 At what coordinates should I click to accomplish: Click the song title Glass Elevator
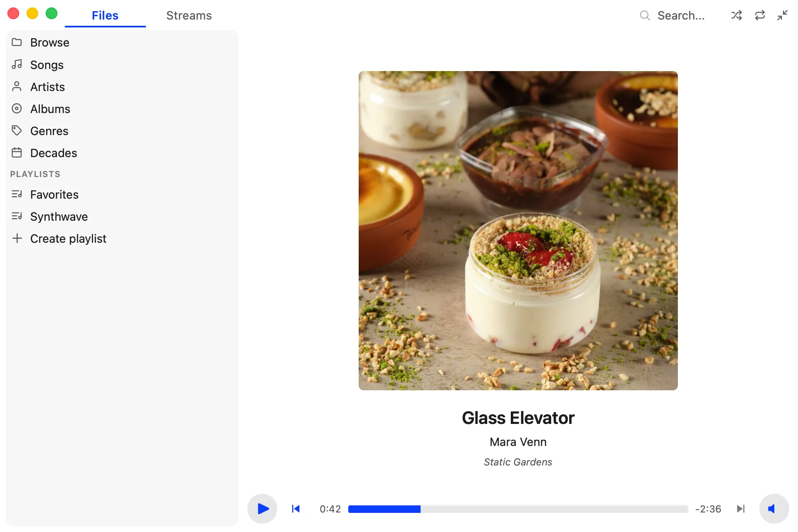(x=518, y=418)
